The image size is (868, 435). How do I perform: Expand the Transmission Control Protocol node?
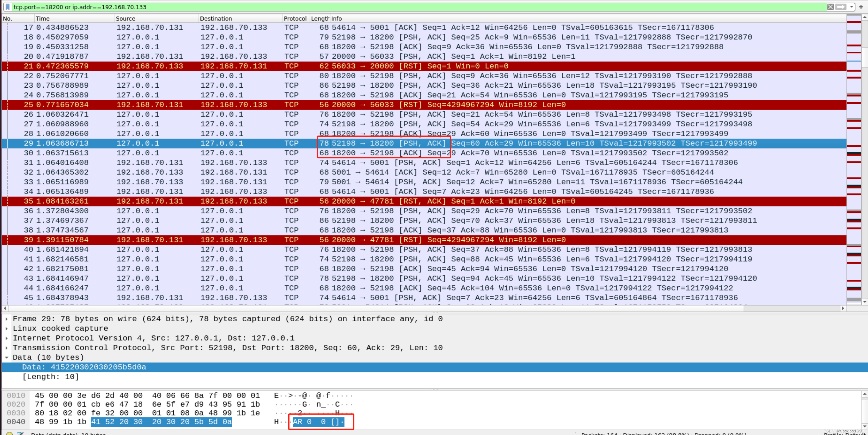[x=6, y=348]
